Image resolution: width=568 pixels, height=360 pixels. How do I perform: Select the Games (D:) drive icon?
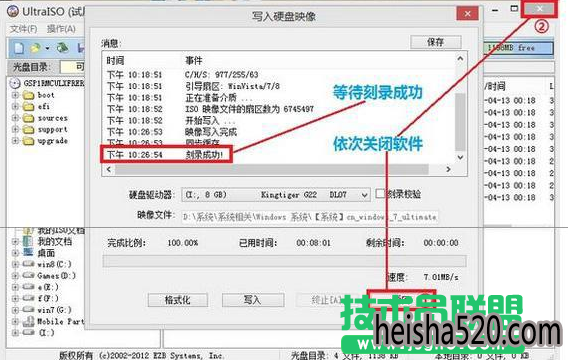point(28,276)
